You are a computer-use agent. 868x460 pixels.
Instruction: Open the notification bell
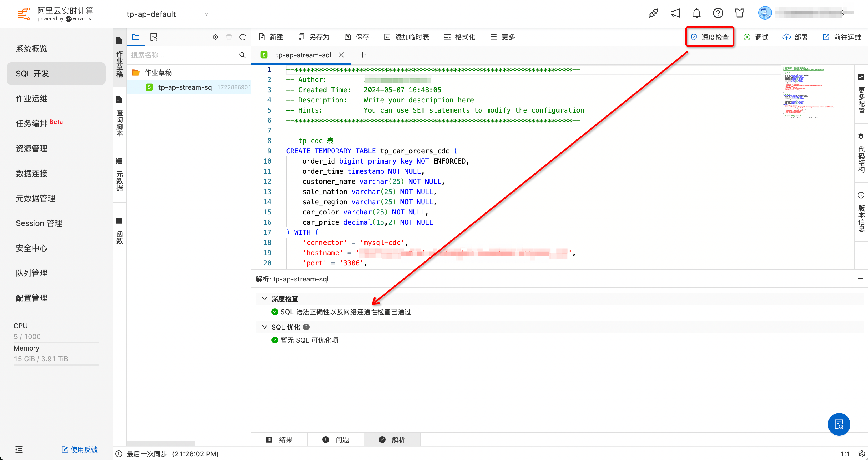(696, 13)
